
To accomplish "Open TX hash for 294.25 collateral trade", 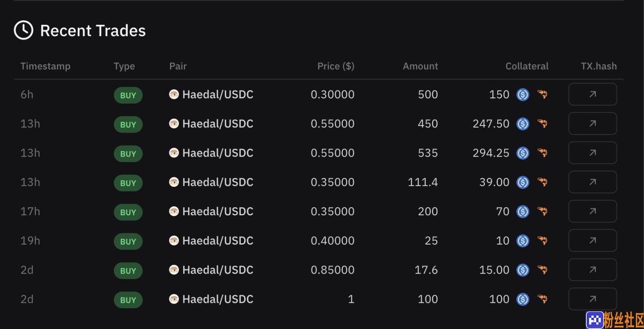I will click(x=593, y=153).
